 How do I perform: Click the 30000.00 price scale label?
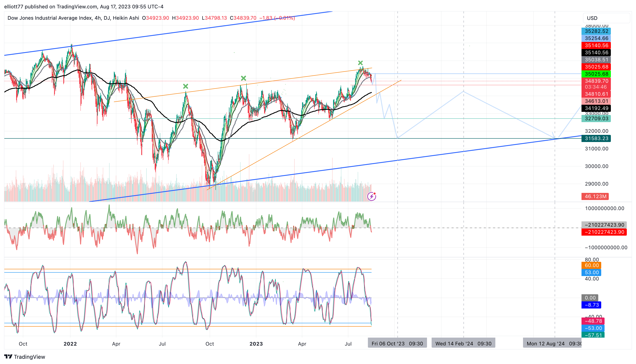pyautogui.click(x=596, y=166)
